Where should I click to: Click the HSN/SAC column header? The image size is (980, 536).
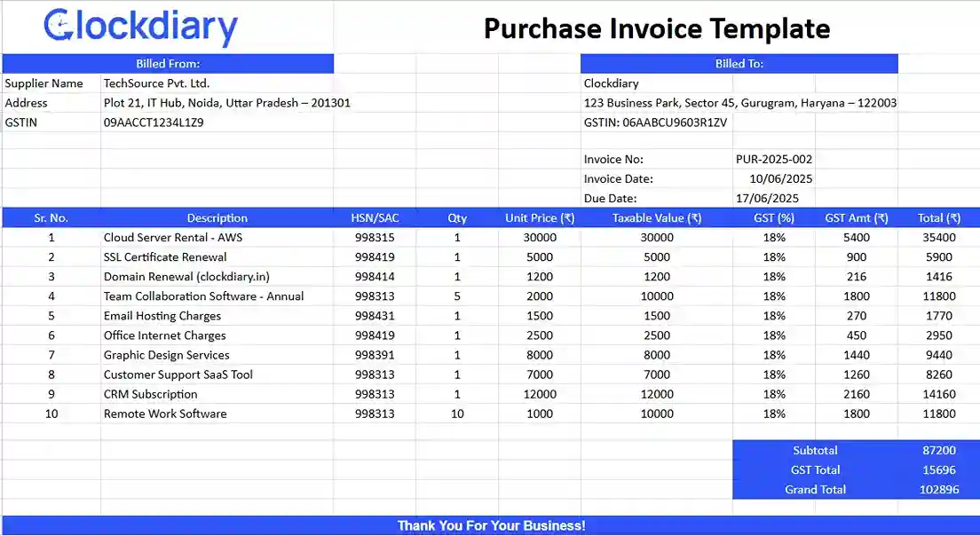[375, 218]
